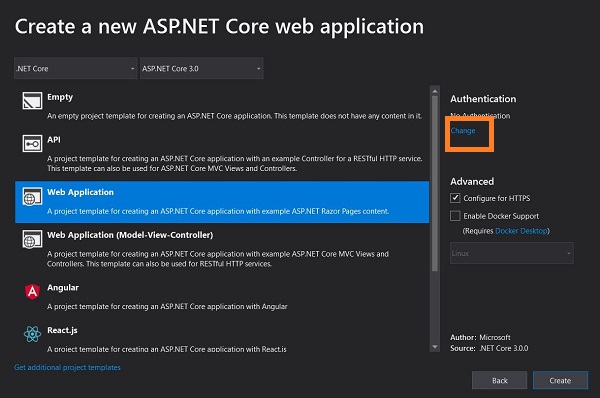600x398 pixels.
Task: Click the Change authentication link
Action: click(463, 130)
